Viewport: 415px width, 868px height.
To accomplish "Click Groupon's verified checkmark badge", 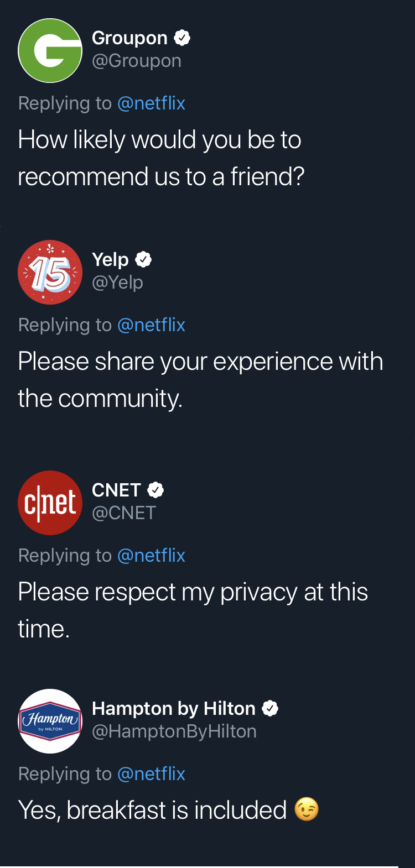I will (182, 38).
